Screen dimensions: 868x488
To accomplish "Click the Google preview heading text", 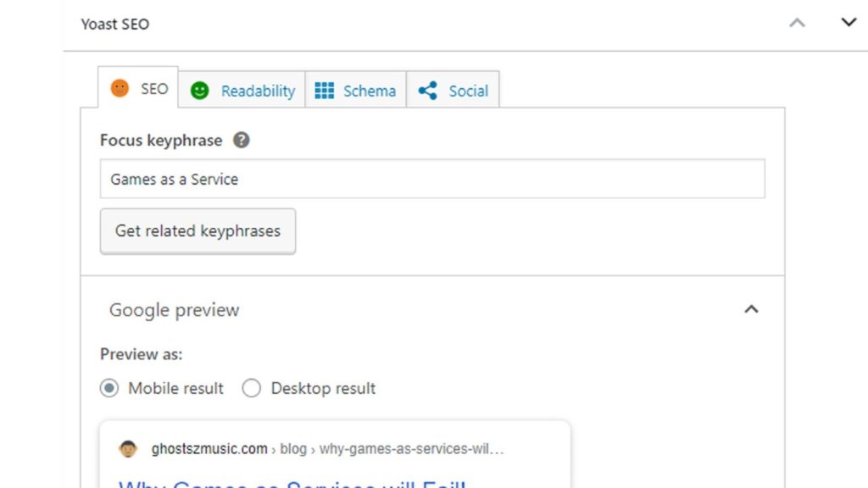I will pyautogui.click(x=174, y=310).
